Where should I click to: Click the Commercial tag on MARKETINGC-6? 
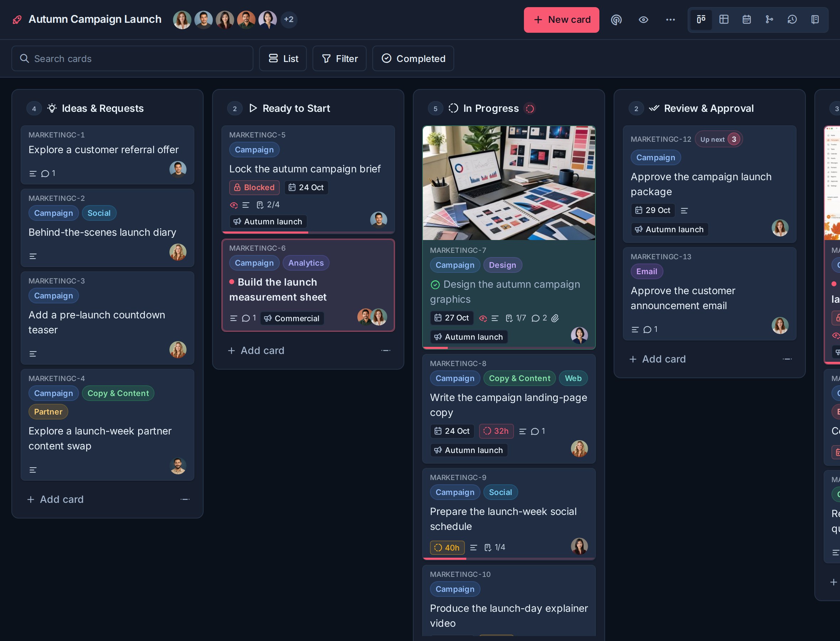pos(292,318)
